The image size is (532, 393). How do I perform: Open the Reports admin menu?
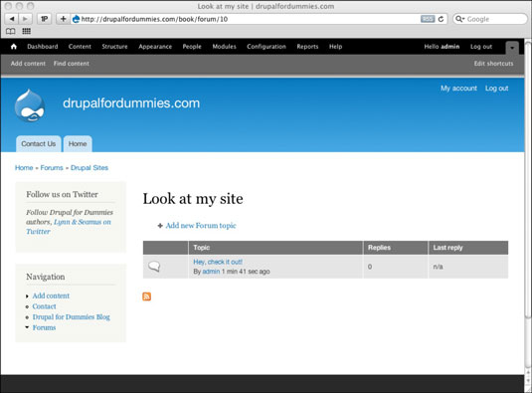point(307,47)
